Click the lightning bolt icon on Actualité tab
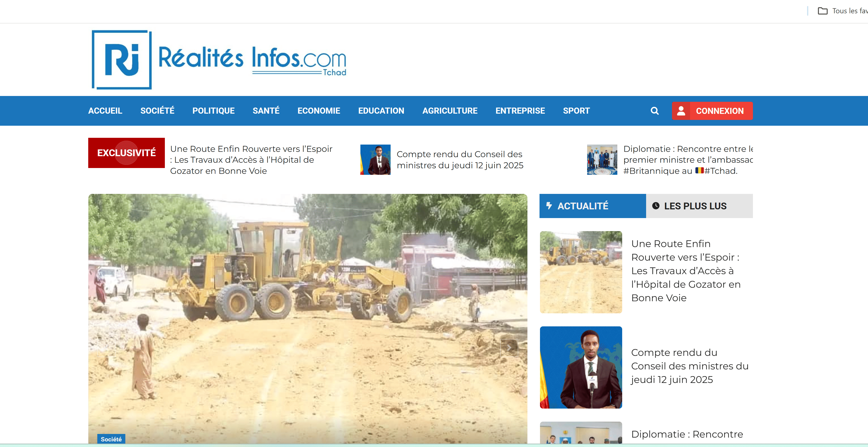868x447 pixels. coord(549,206)
